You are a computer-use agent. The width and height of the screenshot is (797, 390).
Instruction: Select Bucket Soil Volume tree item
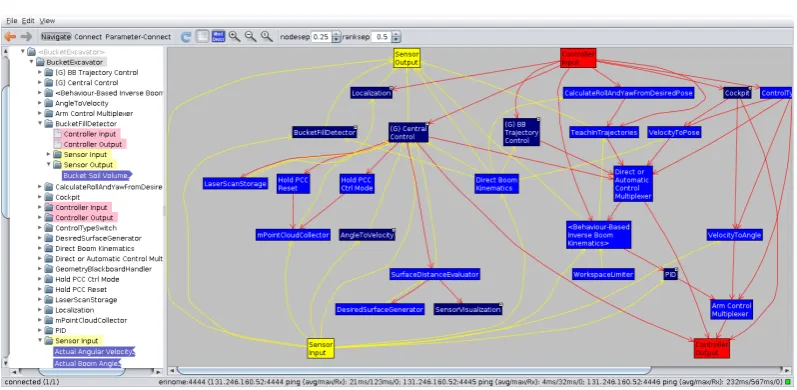click(x=96, y=175)
